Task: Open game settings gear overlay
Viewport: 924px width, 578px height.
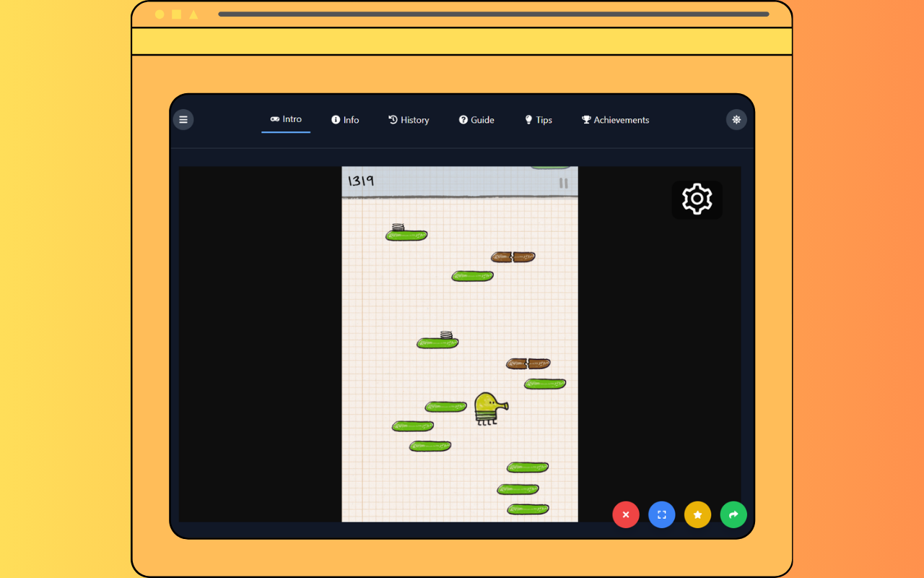Action: point(697,199)
